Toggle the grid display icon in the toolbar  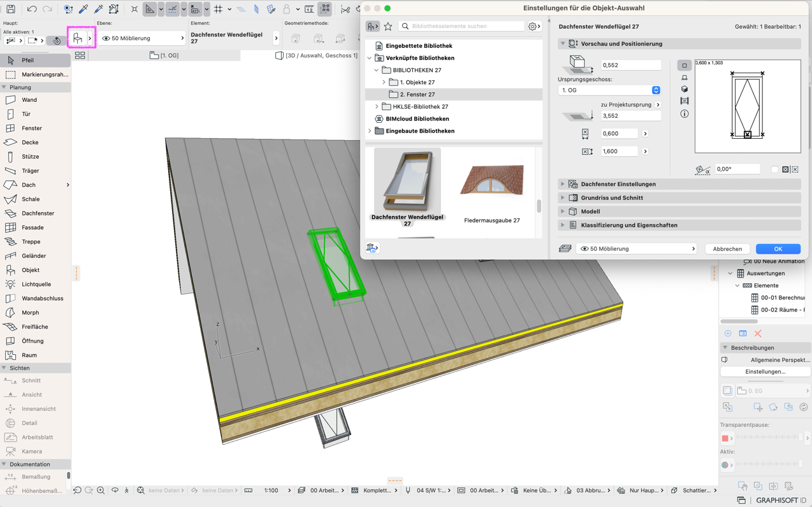tap(218, 9)
